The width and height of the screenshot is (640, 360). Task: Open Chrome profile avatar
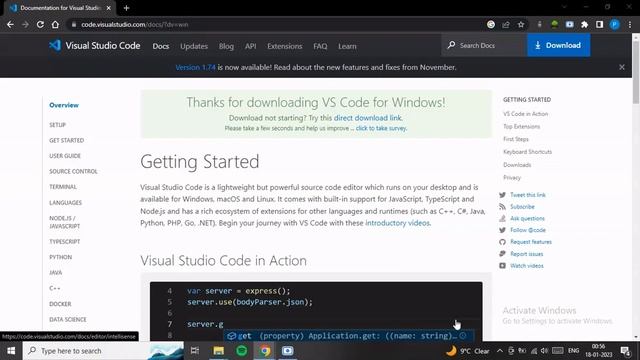click(x=615, y=24)
